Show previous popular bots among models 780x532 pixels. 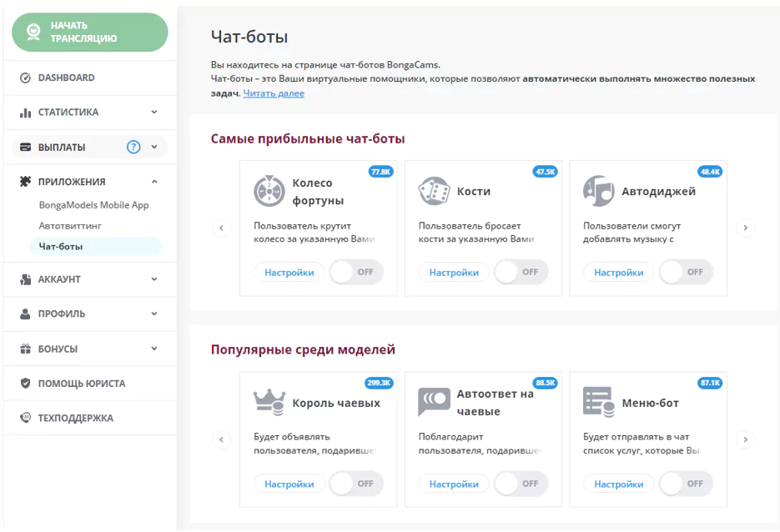(x=221, y=439)
